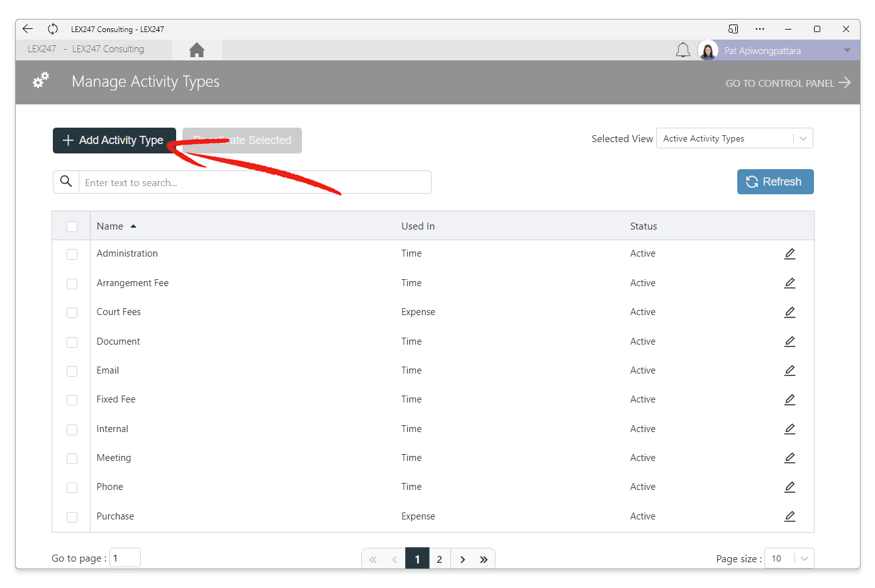The height and width of the screenshot is (588, 875).
Task: Toggle the select-all header checkbox
Action: (x=72, y=226)
